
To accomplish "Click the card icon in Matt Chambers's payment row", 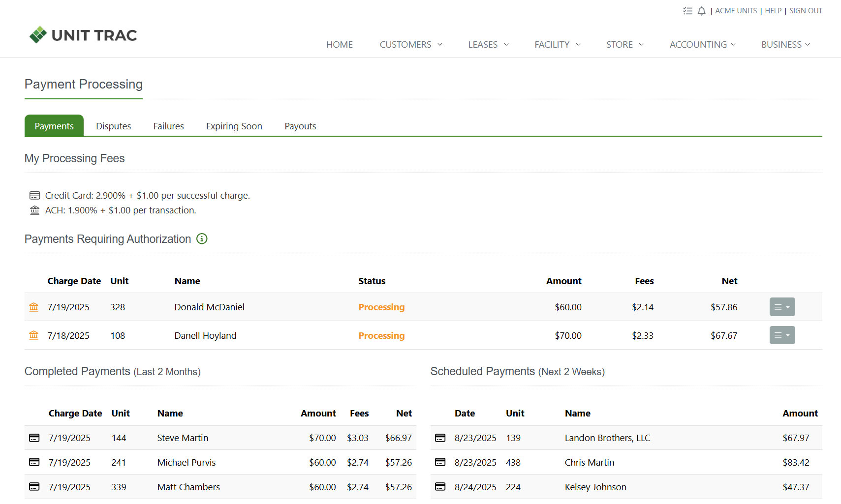I will coord(34,487).
